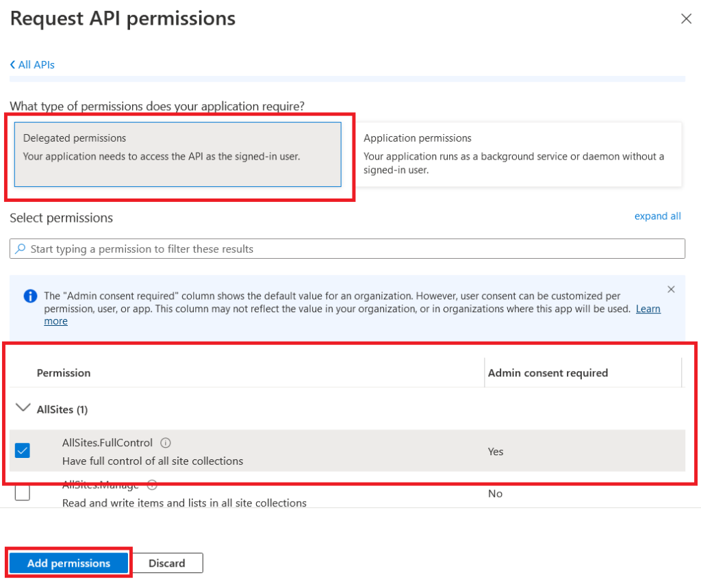Click expand all to show every permission
The width and height of the screenshot is (701, 588).
(657, 216)
